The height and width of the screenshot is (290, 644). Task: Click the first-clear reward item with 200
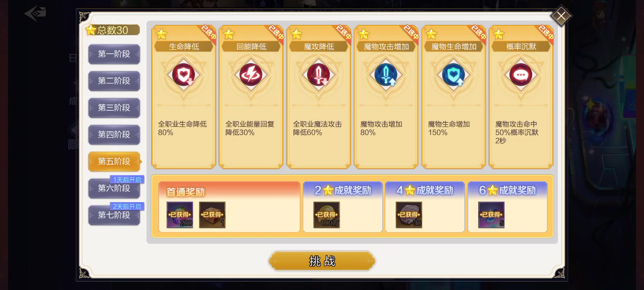click(x=180, y=215)
